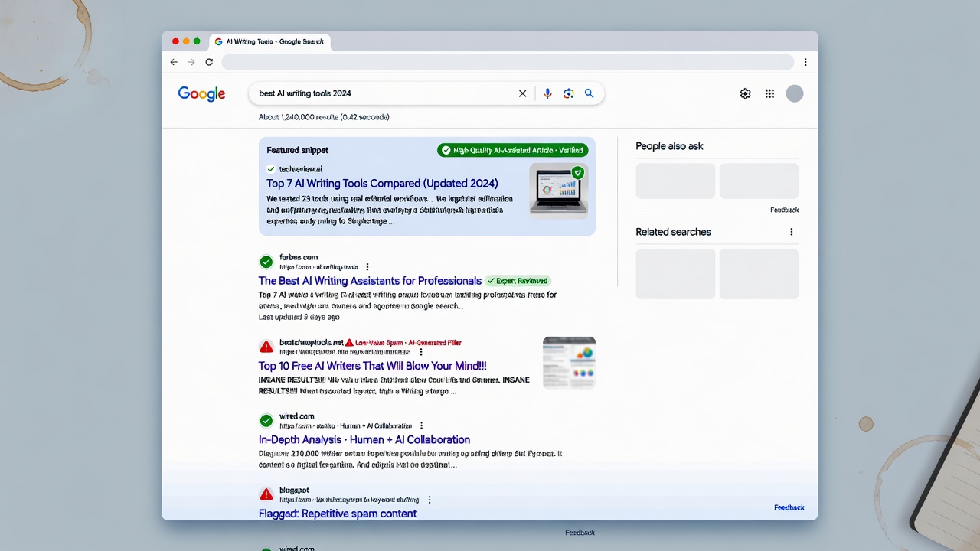Click the forbes.com site name

(299, 257)
